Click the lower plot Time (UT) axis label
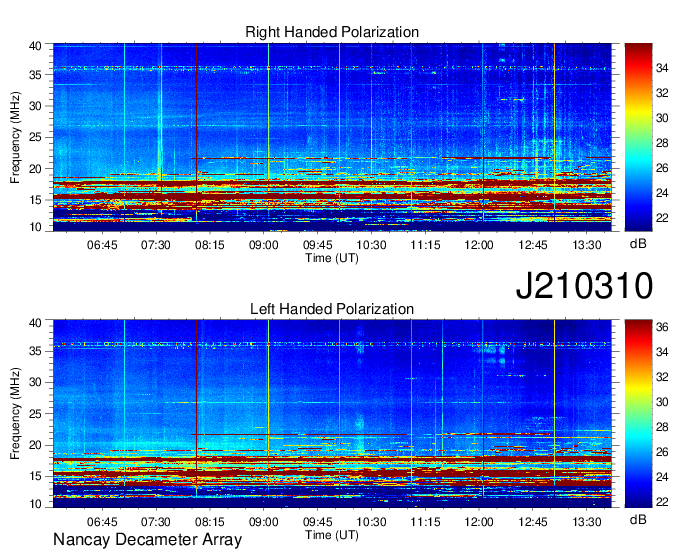The image size is (680, 552). click(x=332, y=535)
